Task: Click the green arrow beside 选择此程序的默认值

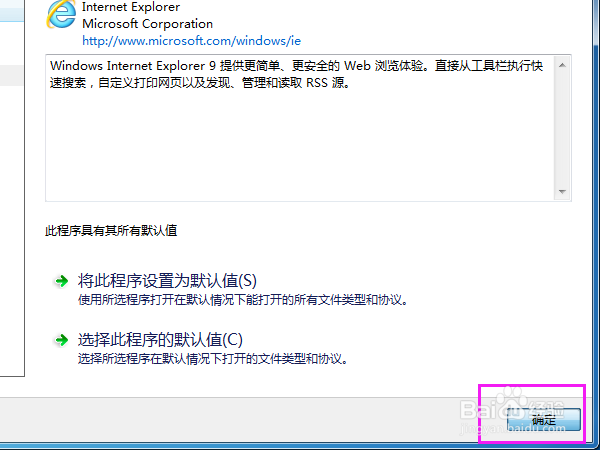Action: point(61,340)
